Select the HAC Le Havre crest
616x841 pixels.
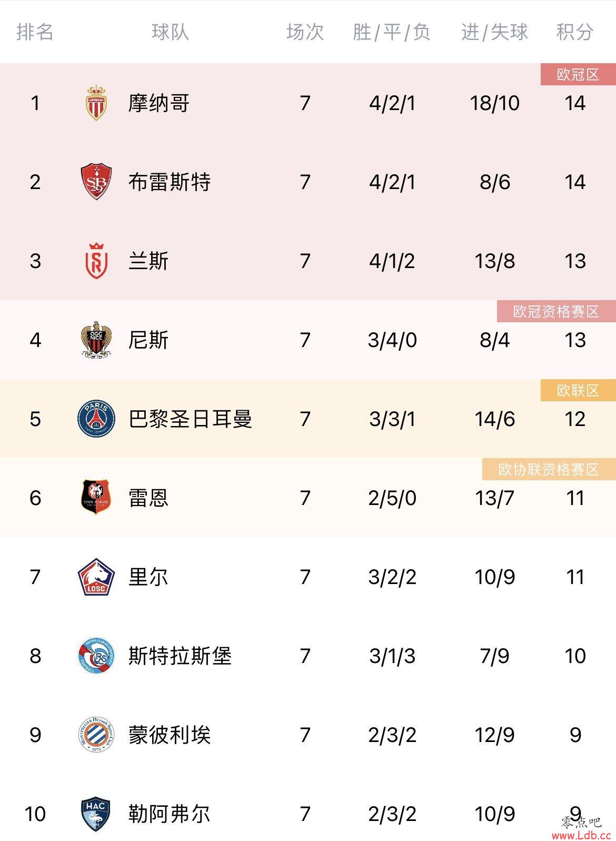pyautogui.click(x=96, y=814)
